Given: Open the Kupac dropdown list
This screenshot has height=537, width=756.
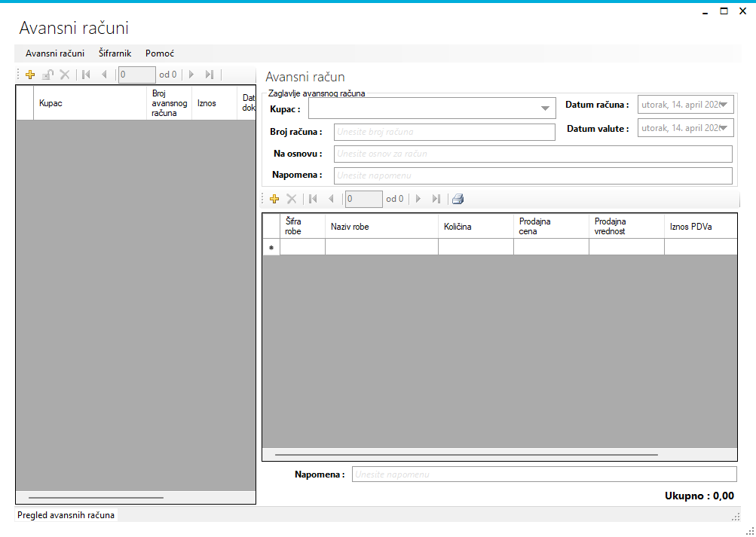Looking at the screenshot, I should (x=546, y=108).
